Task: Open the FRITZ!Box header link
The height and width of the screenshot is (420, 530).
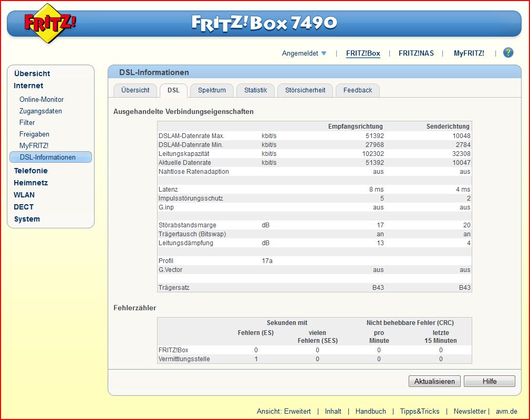Action: (363, 54)
